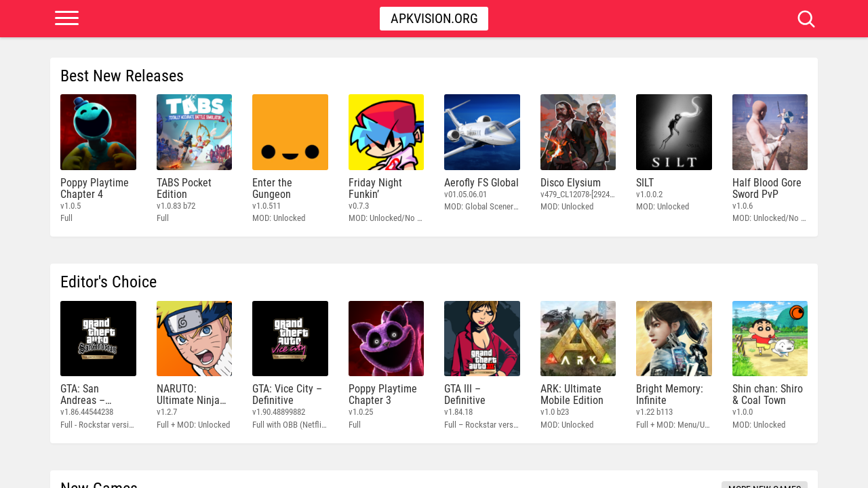
Task: Click version text v1.86.44544238
Action: pos(87,412)
